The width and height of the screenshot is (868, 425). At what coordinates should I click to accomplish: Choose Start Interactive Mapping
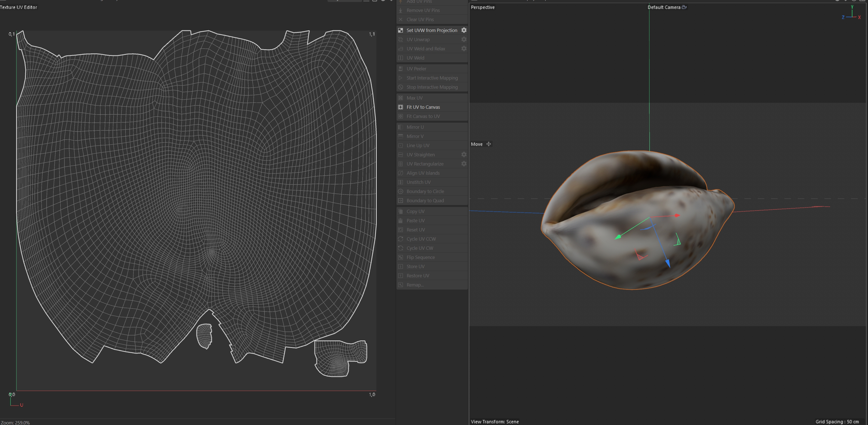[x=432, y=78]
